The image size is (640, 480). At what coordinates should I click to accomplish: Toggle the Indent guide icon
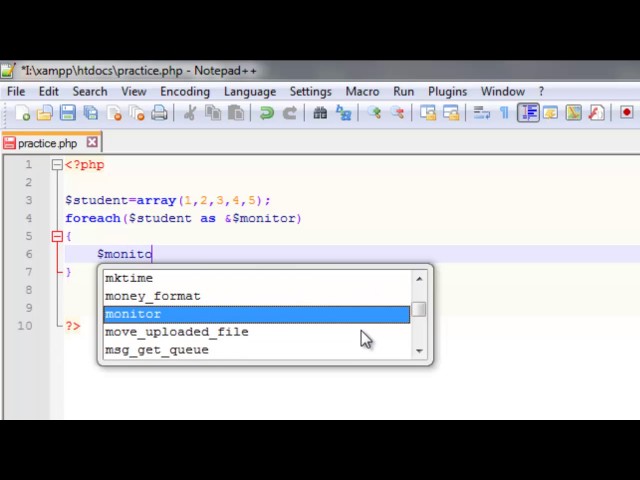pos(528,113)
